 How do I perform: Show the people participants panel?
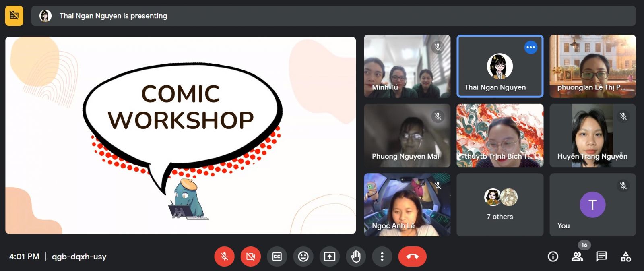point(577,257)
